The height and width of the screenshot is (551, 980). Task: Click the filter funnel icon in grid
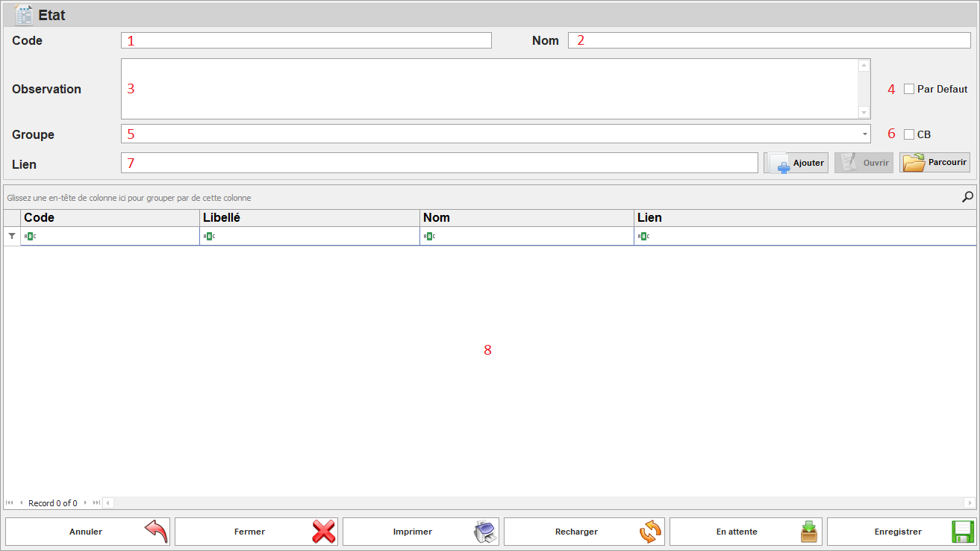pos(11,236)
